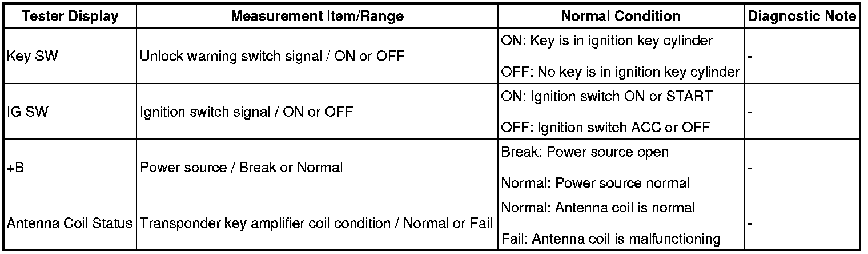Click the Key SW tester display cell
This screenshot has width=868, height=254.
coord(31,57)
